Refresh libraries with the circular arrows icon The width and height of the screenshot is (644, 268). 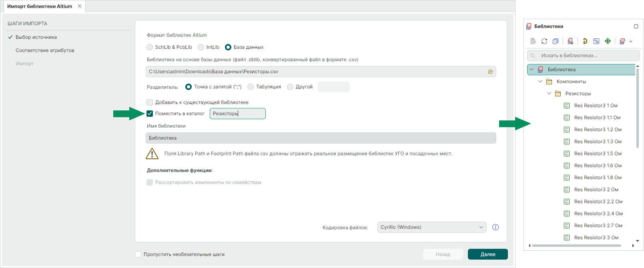pyautogui.click(x=544, y=41)
